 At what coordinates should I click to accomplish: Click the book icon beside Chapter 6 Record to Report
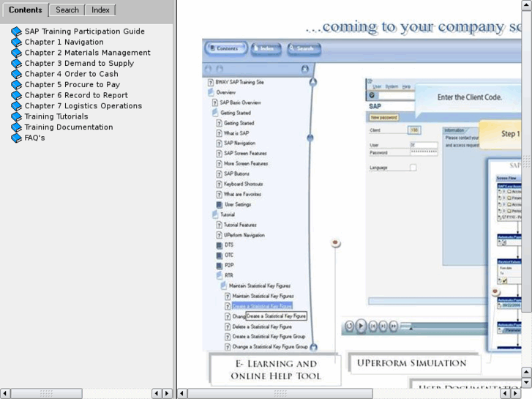[x=16, y=95]
